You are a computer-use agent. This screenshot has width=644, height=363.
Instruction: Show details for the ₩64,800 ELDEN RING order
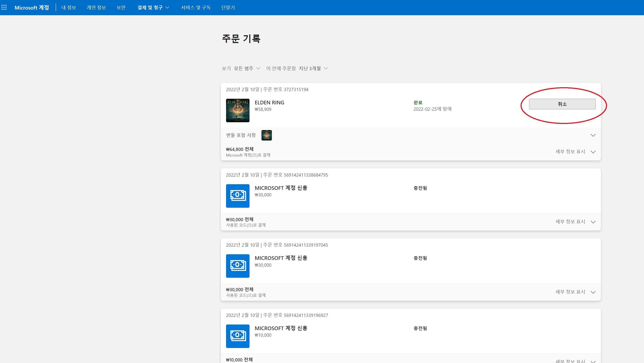click(575, 152)
